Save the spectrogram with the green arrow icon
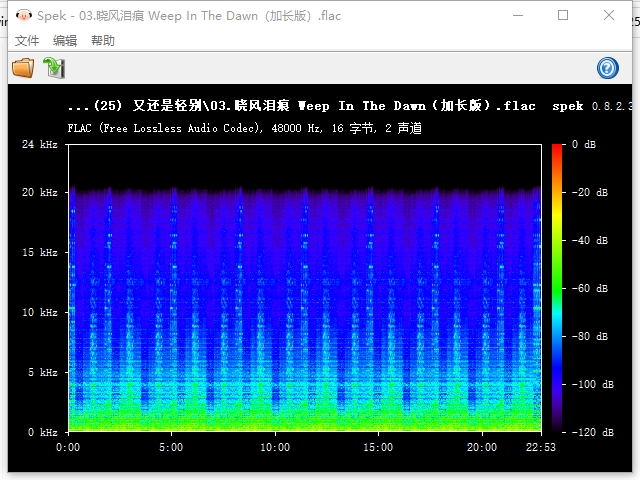This screenshot has width=640, height=480. tap(54, 68)
